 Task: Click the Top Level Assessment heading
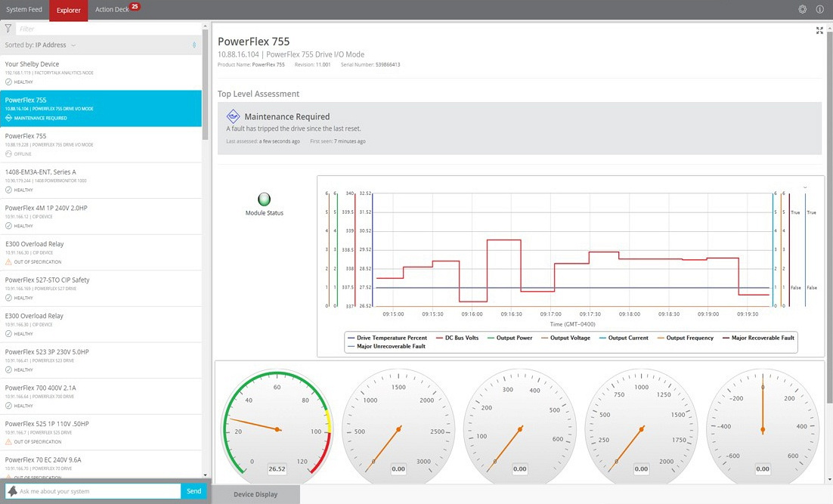259,94
